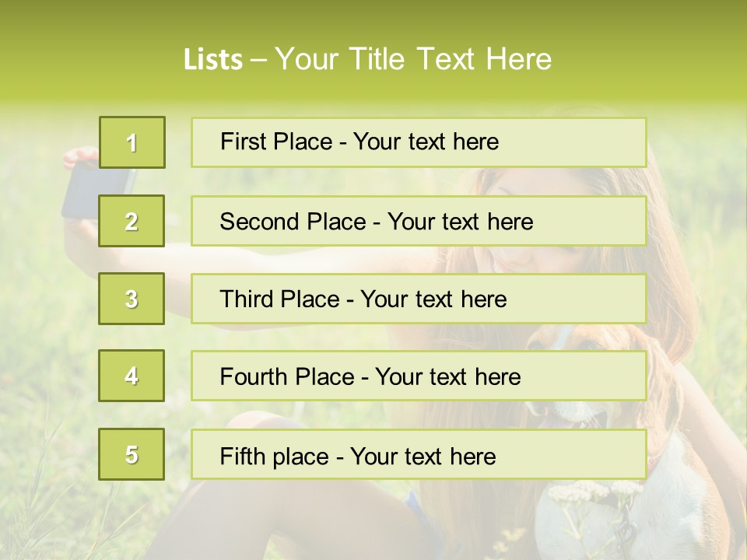The width and height of the screenshot is (747, 560).
Task: Click the number 5 list marker
Action: 132,454
